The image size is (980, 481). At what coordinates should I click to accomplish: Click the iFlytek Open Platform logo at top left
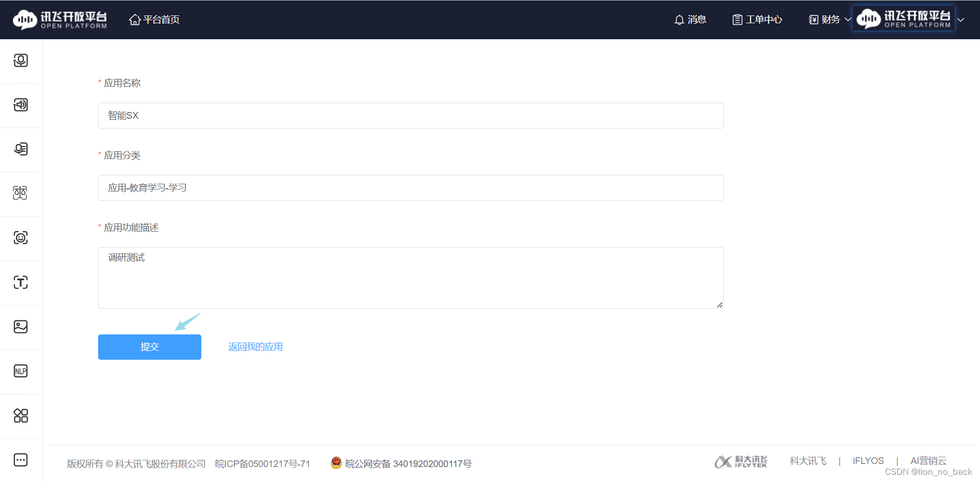(60, 20)
